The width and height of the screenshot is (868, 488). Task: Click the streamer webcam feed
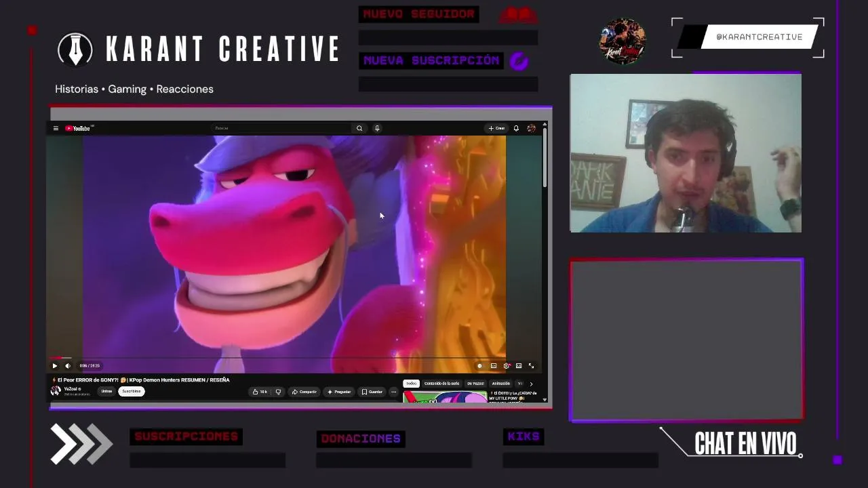[x=686, y=153]
